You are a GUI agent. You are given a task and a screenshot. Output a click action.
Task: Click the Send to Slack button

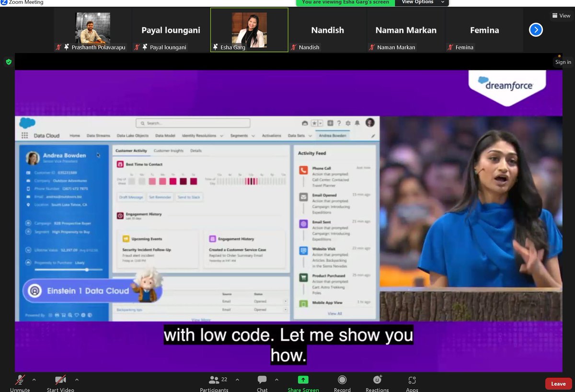click(189, 197)
